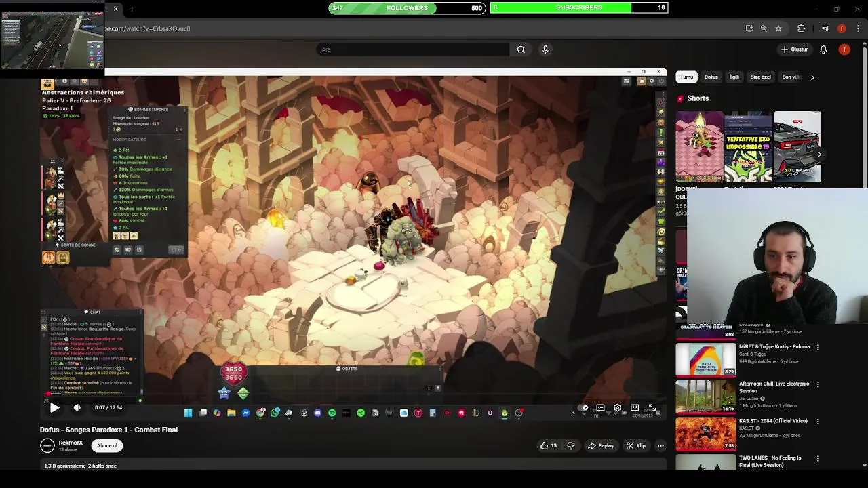
Task: Select the Tümü filter chip
Action: click(x=687, y=77)
